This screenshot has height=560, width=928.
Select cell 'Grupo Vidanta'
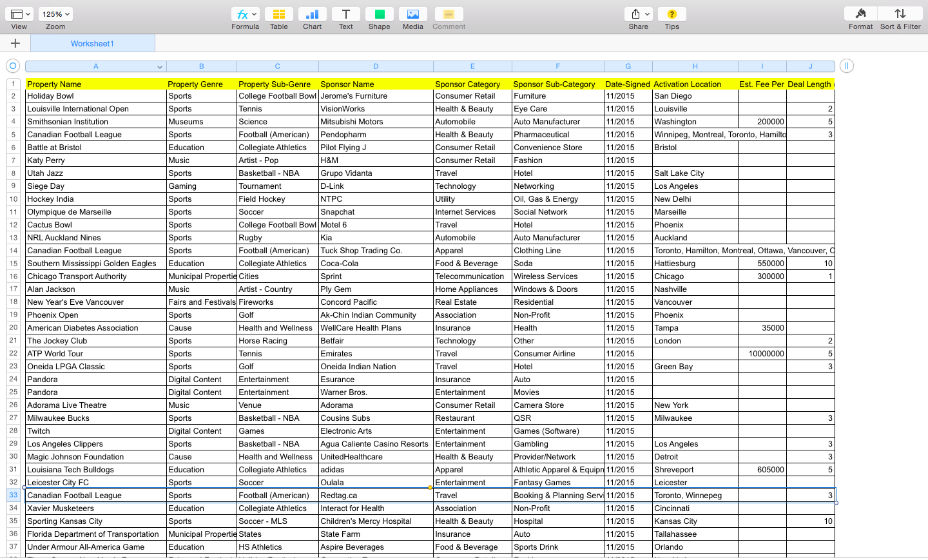point(376,173)
